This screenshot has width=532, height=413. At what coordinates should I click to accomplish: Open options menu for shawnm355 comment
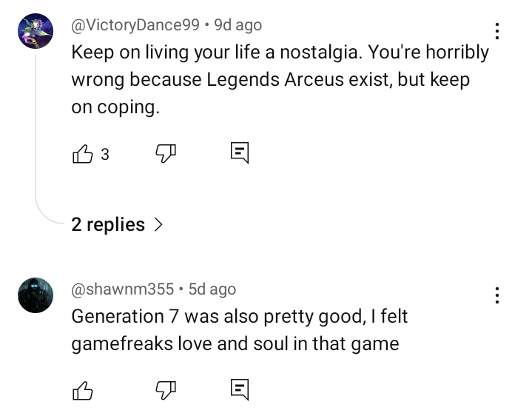(497, 295)
